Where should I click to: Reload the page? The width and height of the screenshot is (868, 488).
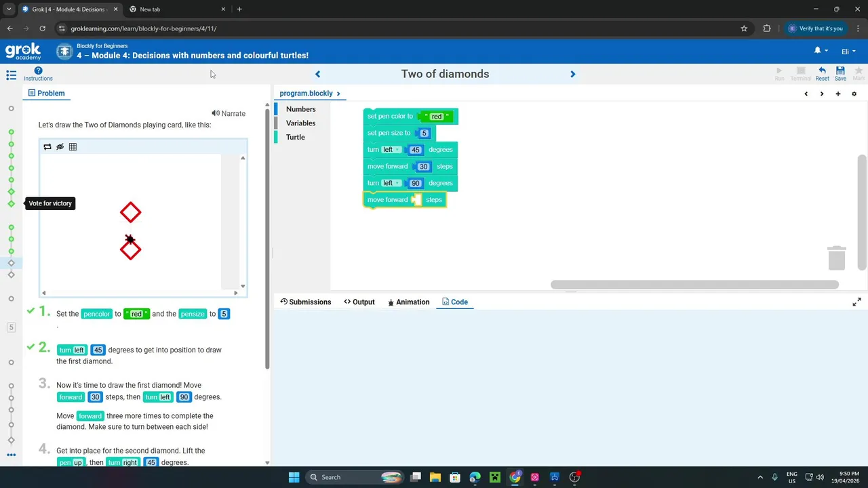[42, 28]
